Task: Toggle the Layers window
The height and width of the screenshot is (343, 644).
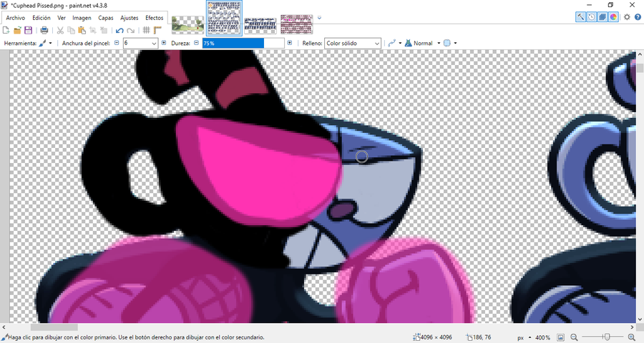Action: tap(602, 17)
